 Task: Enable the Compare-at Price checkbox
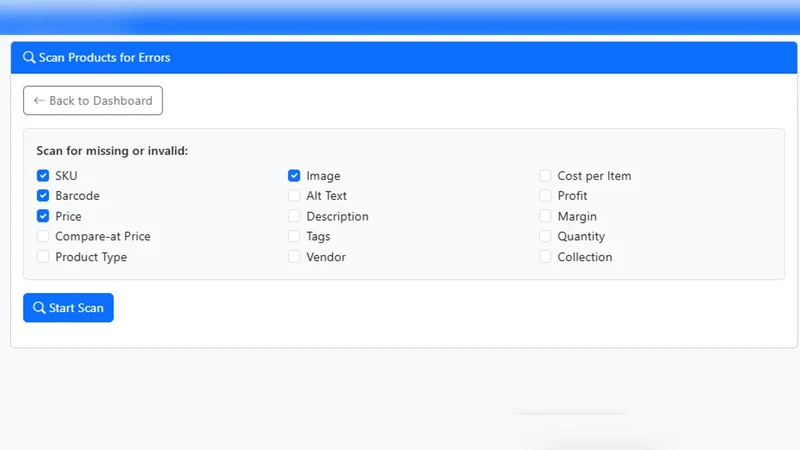click(x=43, y=236)
